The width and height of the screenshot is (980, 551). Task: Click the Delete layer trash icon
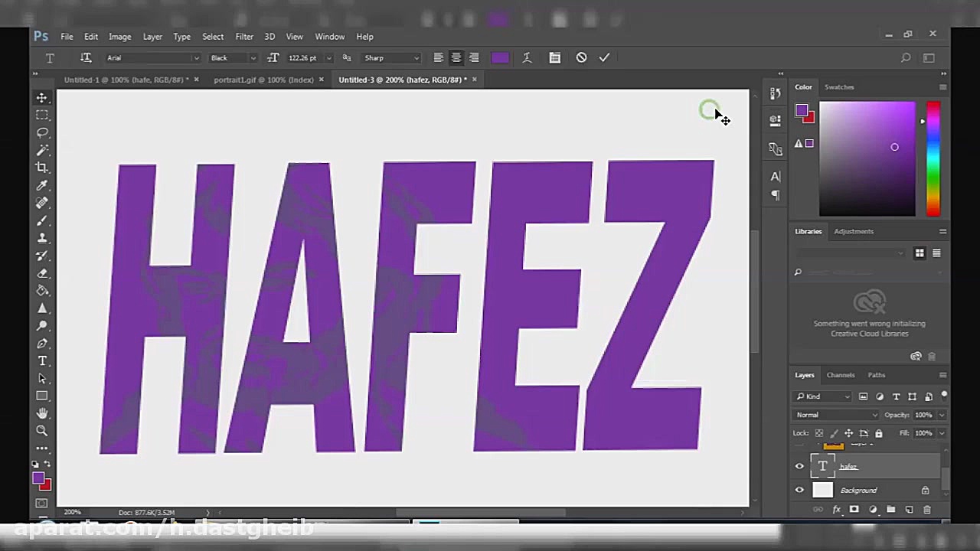point(927,510)
